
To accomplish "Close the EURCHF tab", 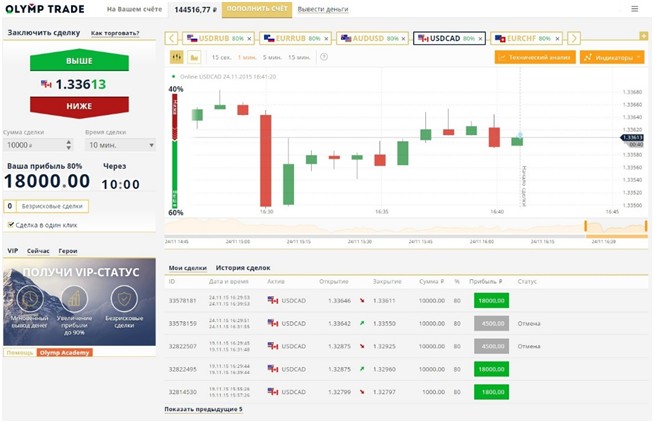I will point(557,39).
